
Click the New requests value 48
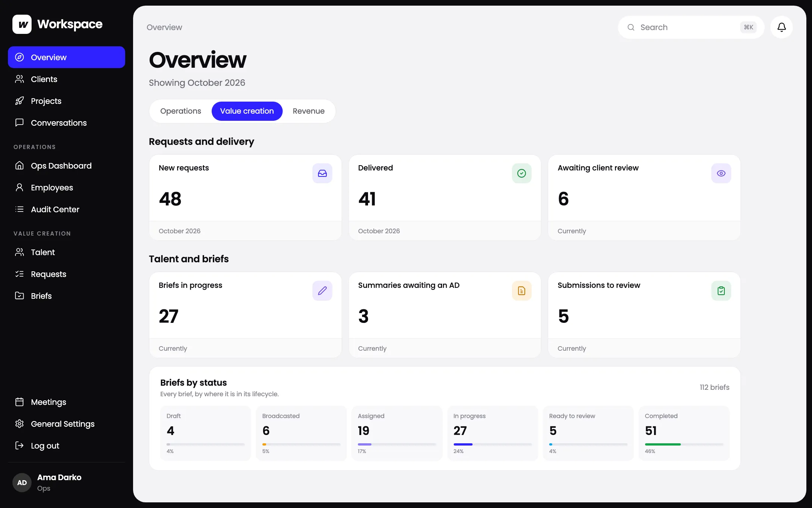(x=170, y=199)
